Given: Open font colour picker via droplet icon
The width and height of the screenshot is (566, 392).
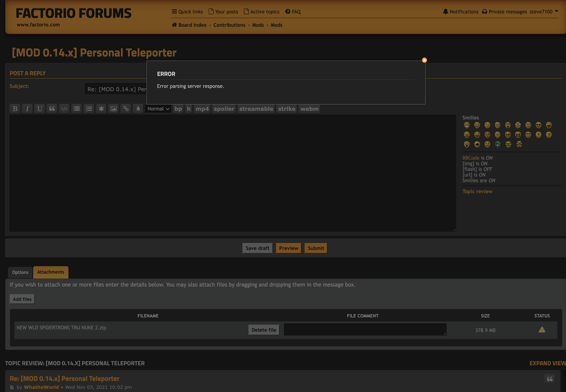Looking at the screenshot, I should pos(138,109).
